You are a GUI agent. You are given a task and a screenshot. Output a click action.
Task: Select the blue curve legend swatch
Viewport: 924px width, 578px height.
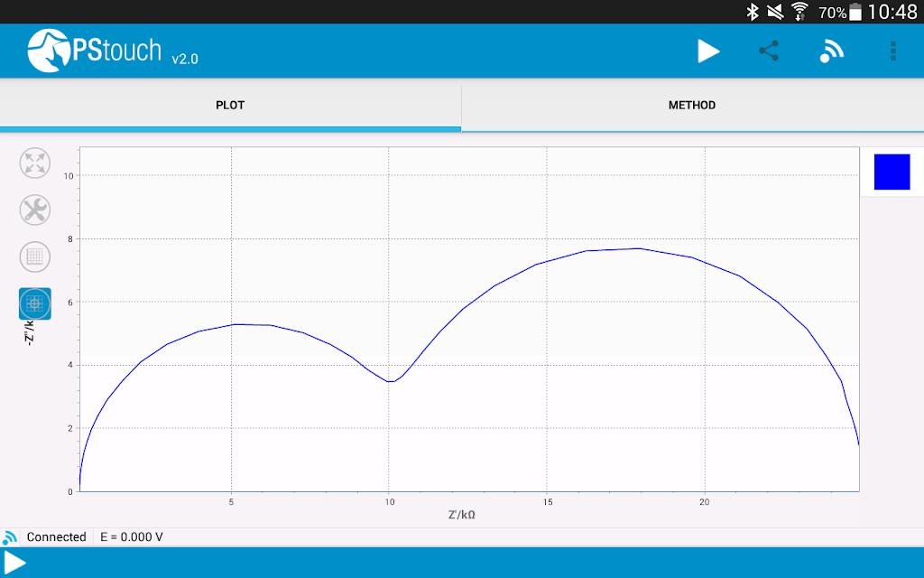coord(892,172)
